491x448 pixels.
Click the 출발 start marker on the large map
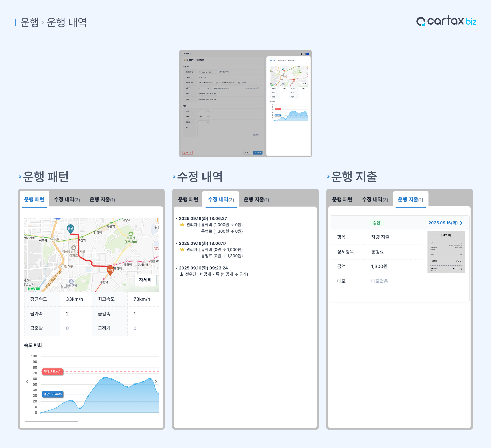point(70,229)
